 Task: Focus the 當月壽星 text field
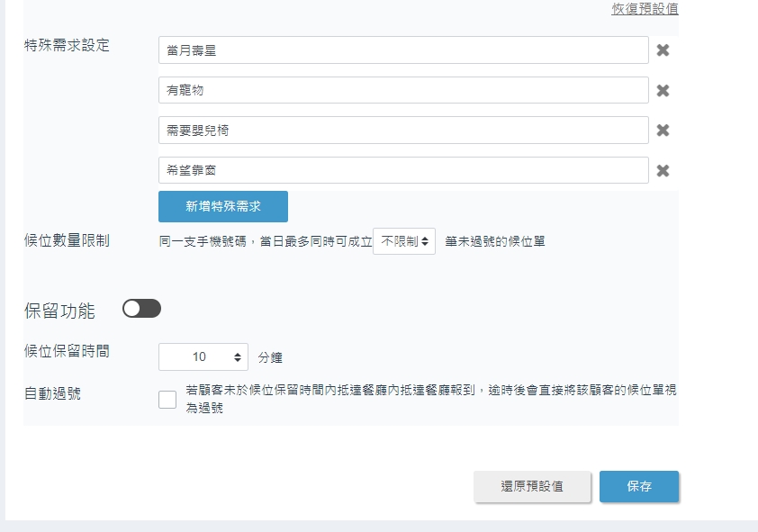point(403,50)
